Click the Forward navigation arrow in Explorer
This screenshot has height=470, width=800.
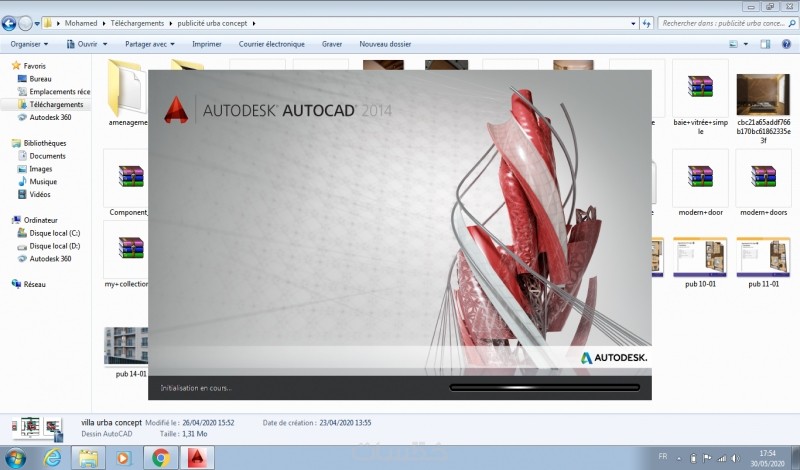tap(25, 23)
